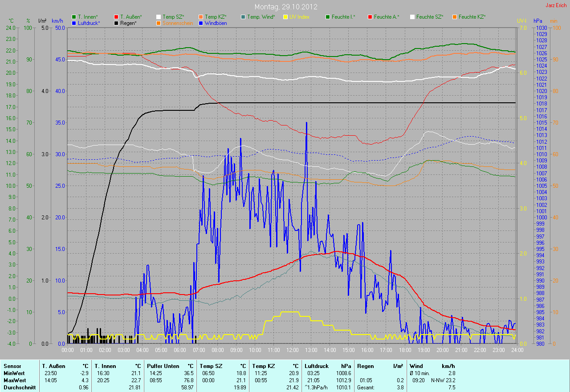The image size is (570, 392).
Task: Toggle the Feuchte A.* series label
Action: pos(387,17)
